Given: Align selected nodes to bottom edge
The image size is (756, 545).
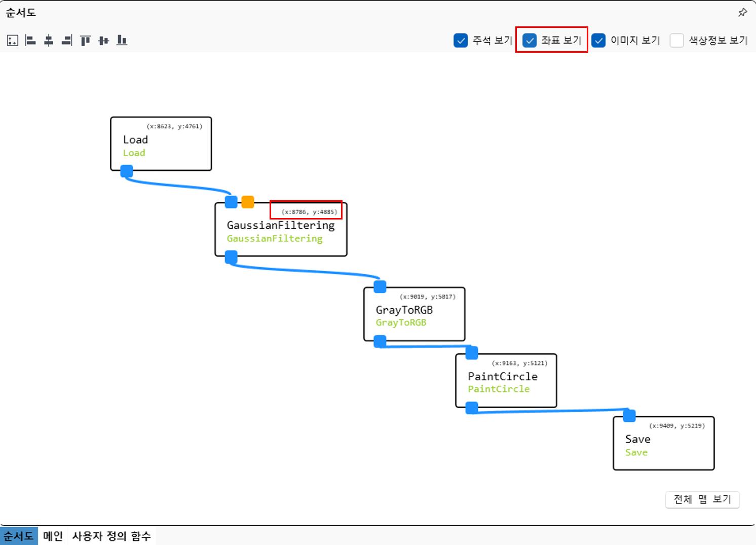Looking at the screenshot, I should pos(122,41).
